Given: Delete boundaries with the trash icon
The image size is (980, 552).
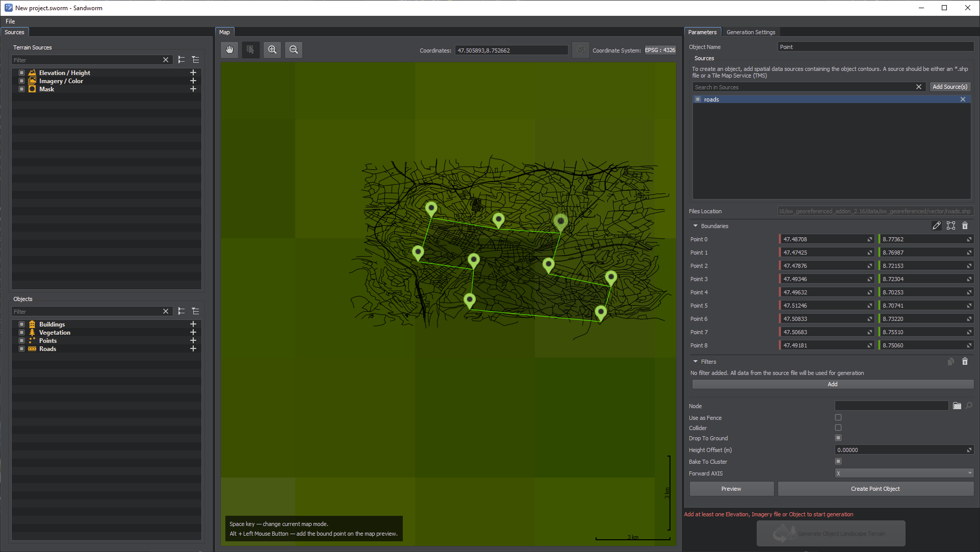Looking at the screenshot, I should pyautogui.click(x=965, y=225).
